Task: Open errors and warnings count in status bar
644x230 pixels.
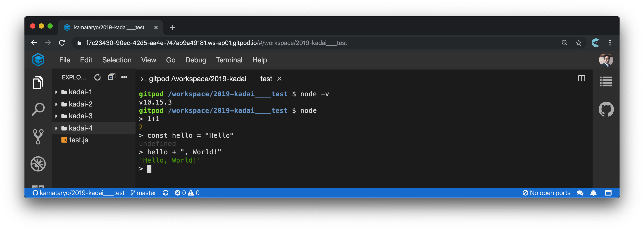Action: 187,193
